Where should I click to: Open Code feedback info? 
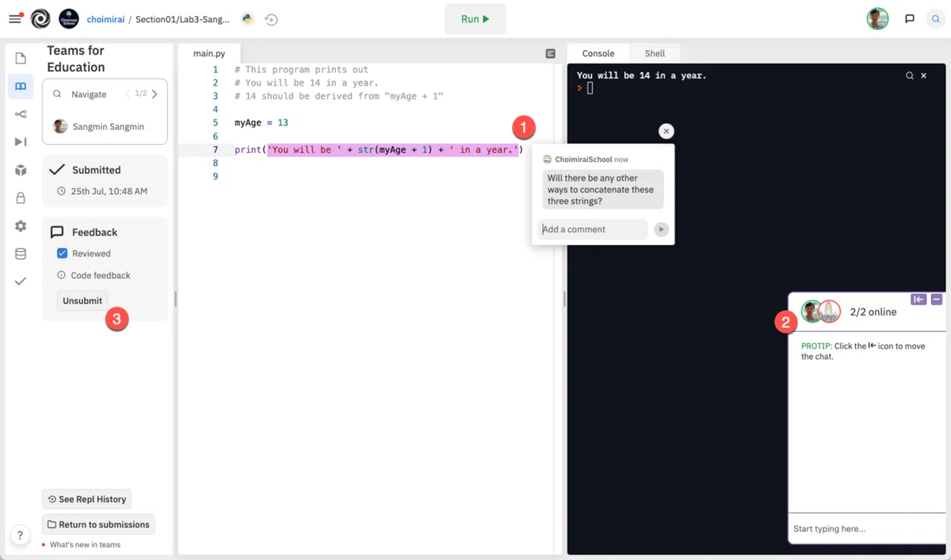[94, 276]
